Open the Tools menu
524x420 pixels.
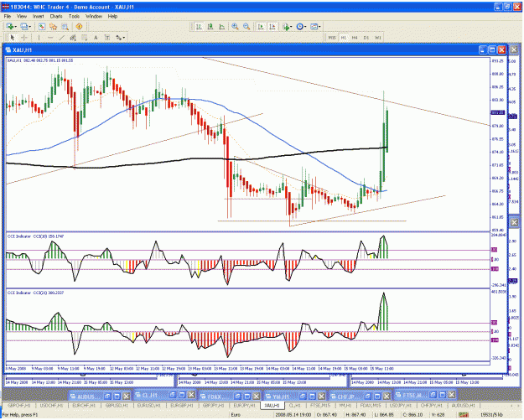point(74,16)
